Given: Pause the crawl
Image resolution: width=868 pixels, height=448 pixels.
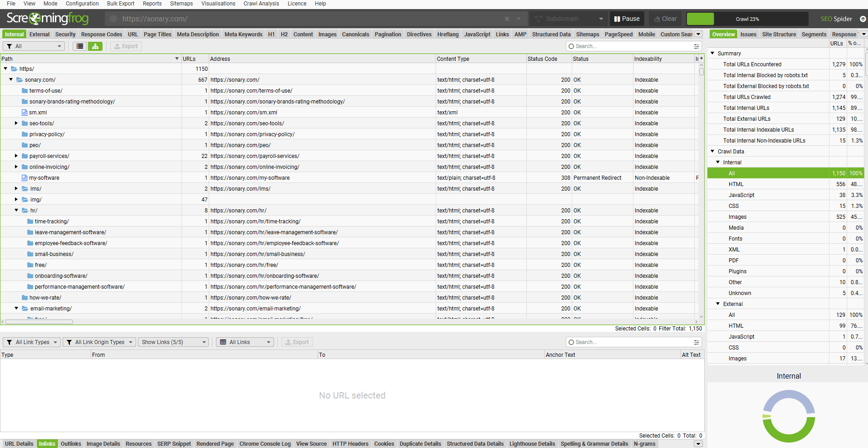Looking at the screenshot, I should point(627,19).
